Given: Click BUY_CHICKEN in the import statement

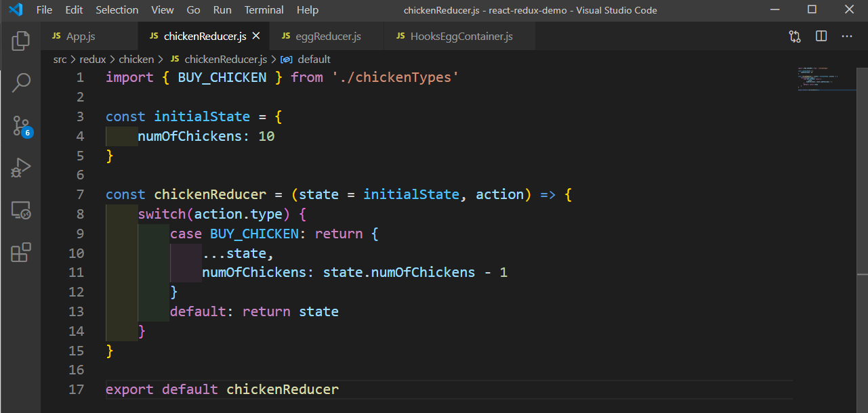Looking at the screenshot, I should [x=222, y=77].
